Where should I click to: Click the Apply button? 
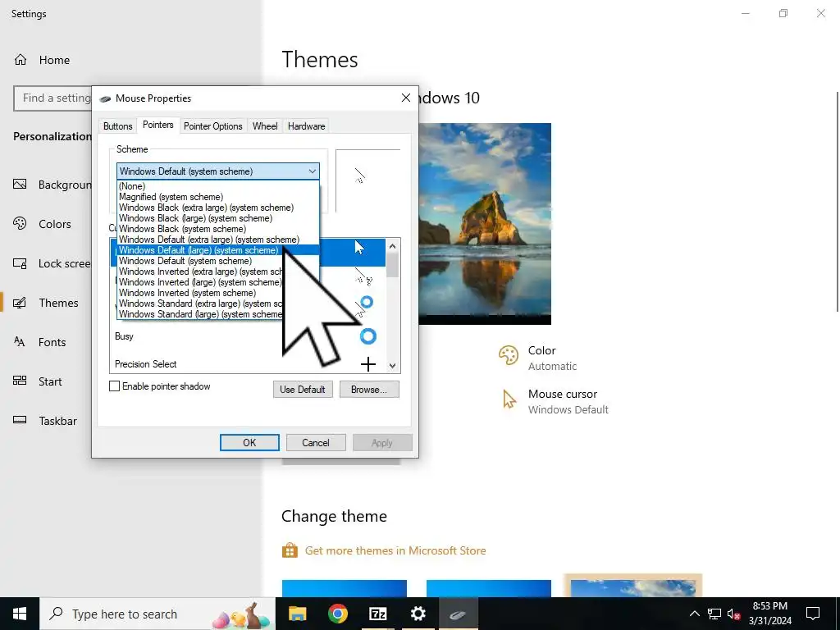point(382,442)
